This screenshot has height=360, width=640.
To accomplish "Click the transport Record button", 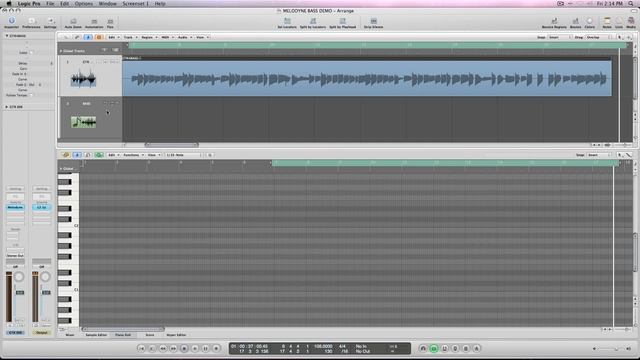I will click(216, 349).
